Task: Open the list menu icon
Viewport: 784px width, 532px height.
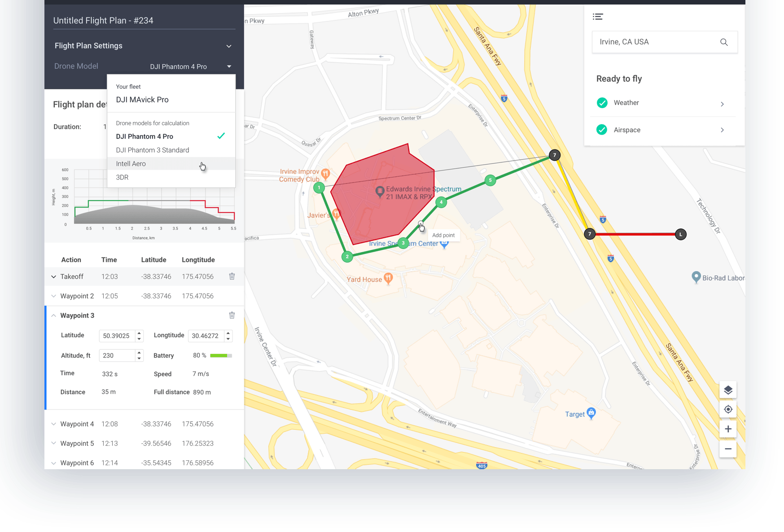Action: point(598,17)
